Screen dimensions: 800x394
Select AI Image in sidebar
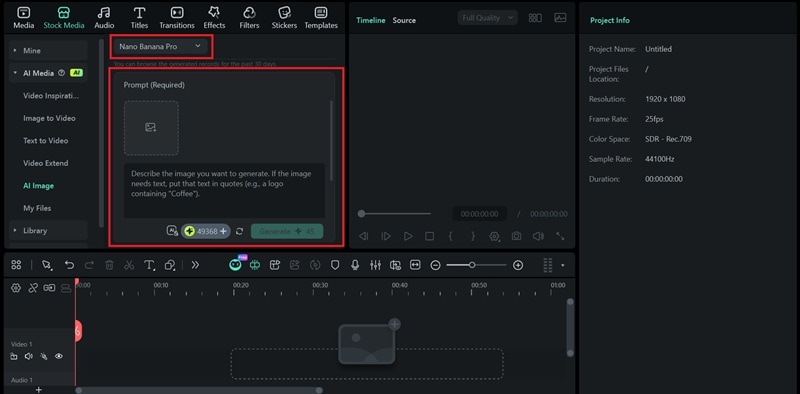tap(38, 186)
